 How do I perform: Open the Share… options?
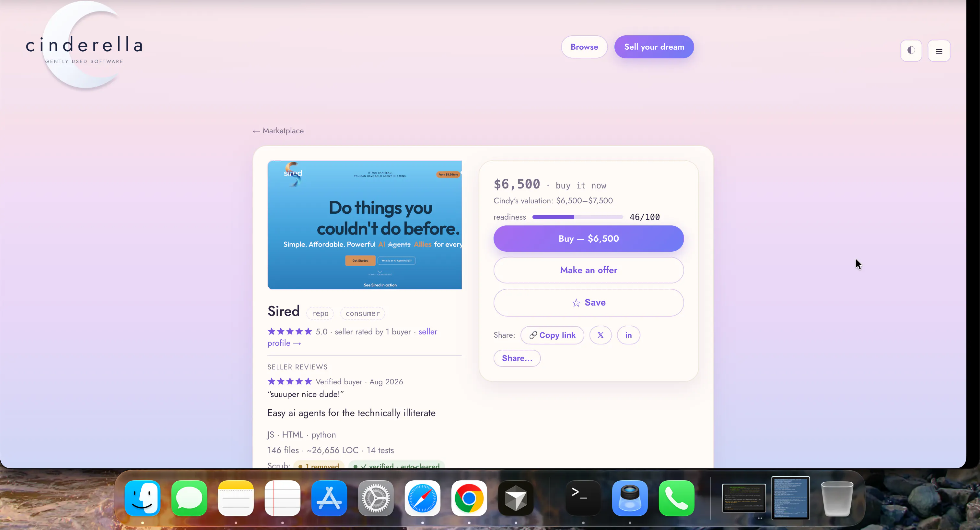[x=517, y=358]
